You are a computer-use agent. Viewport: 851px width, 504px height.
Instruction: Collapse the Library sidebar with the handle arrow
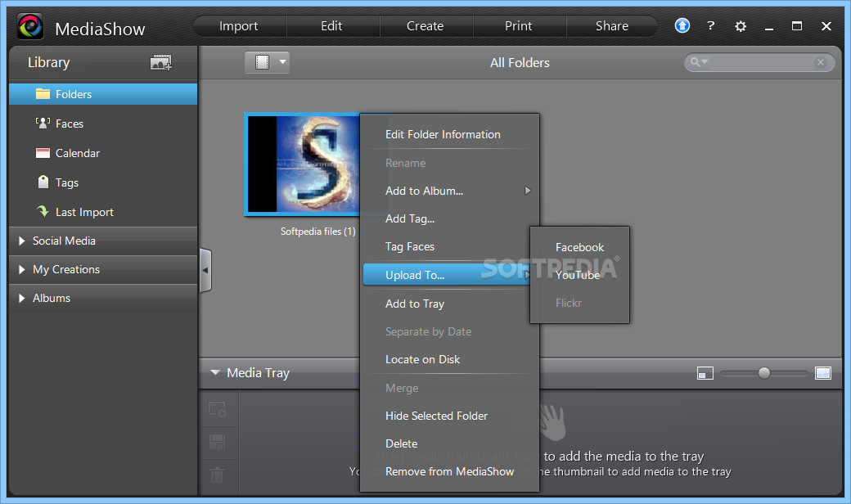tap(205, 270)
